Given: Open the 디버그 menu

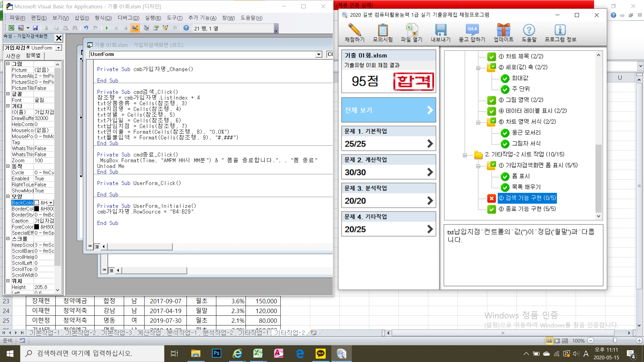Looking at the screenshot, I should click(128, 18).
